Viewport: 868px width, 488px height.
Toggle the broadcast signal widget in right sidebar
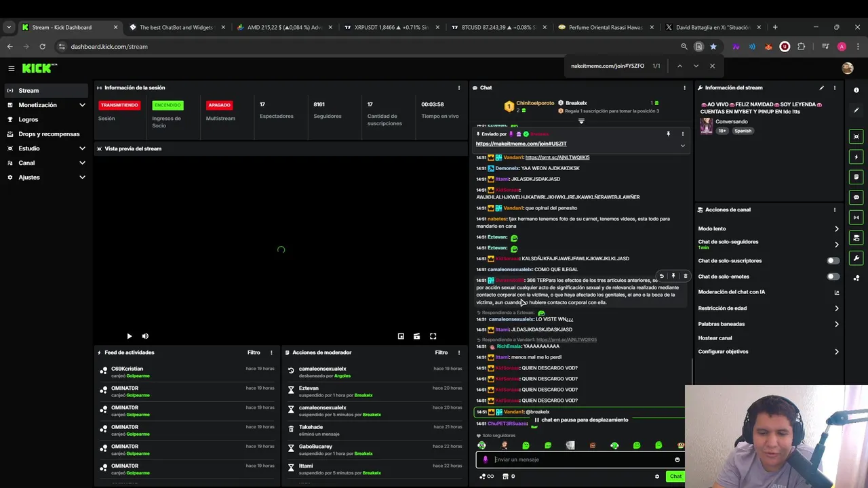click(x=856, y=218)
